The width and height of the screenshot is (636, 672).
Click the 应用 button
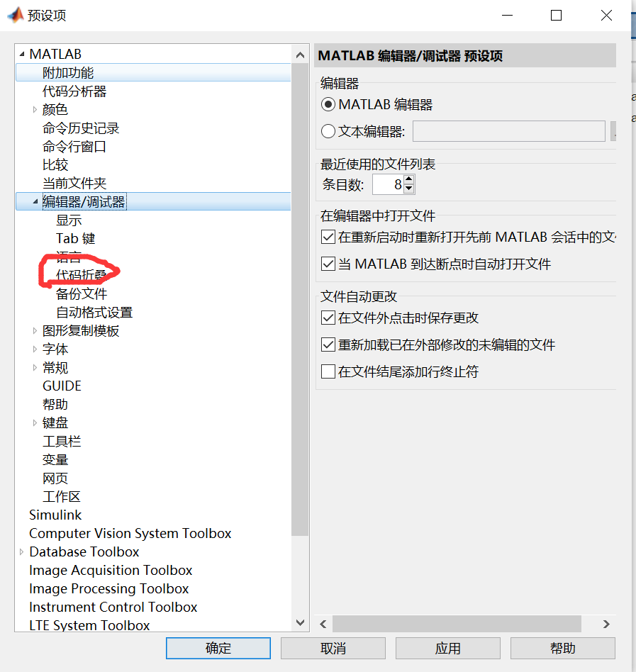(x=448, y=648)
